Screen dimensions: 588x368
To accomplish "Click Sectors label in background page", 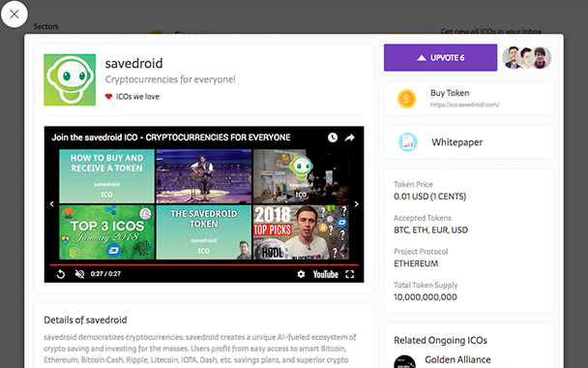I will [x=45, y=27].
